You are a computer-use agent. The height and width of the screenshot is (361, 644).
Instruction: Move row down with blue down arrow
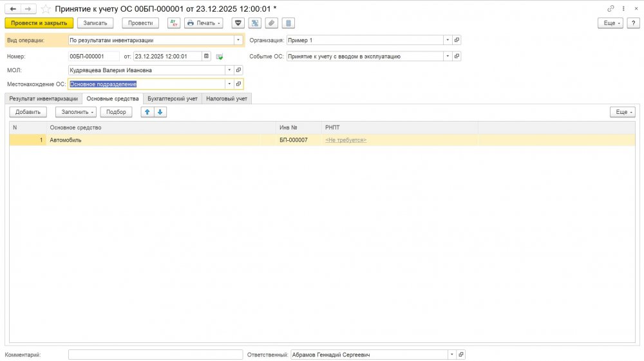coord(160,112)
